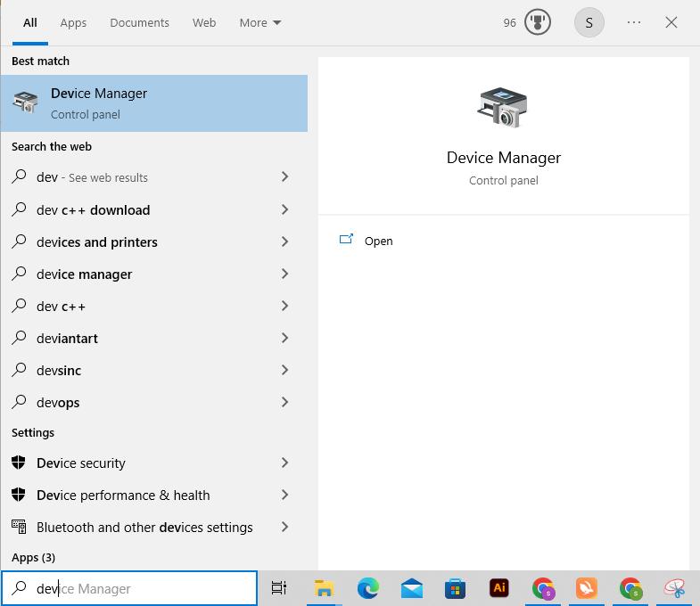Launch File Explorer from the taskbar
Screen dimensions: 700x606
click(x=325, y=588)
